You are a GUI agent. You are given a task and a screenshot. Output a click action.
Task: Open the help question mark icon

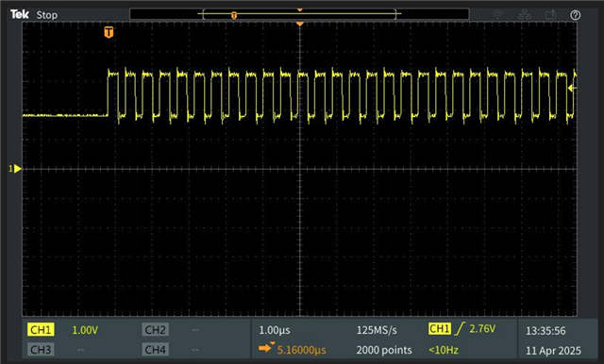575,15
